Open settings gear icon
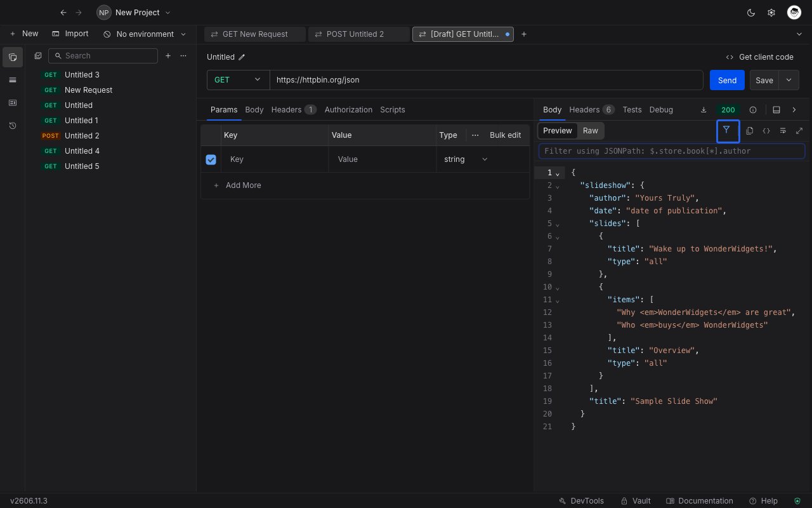The width and height of the screenshot is (812, 508). [x=771, y=13]
